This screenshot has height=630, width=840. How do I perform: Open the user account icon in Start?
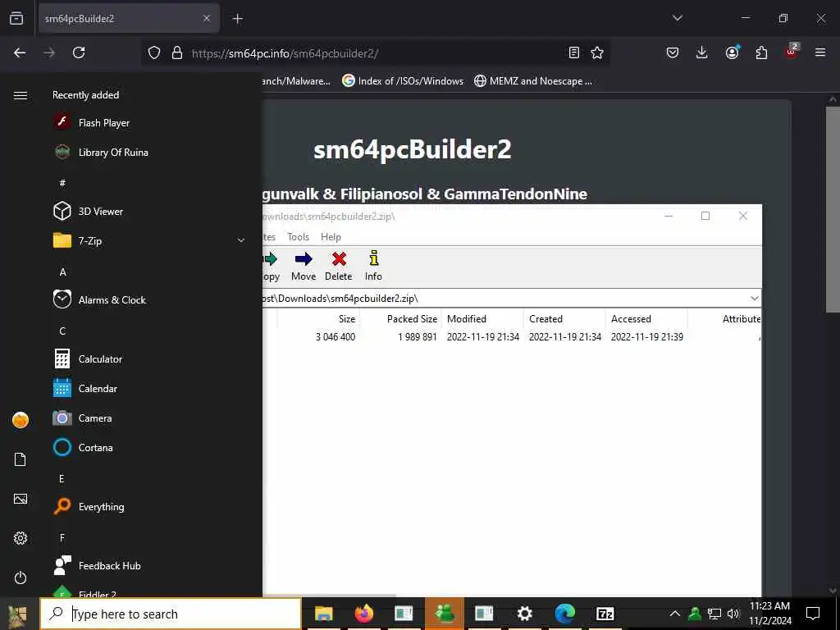(21, 420)
